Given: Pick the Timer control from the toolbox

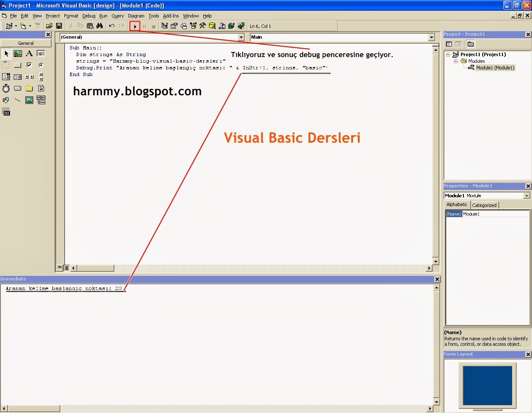Looking at the screenshot, I should [x=6, y=88].
